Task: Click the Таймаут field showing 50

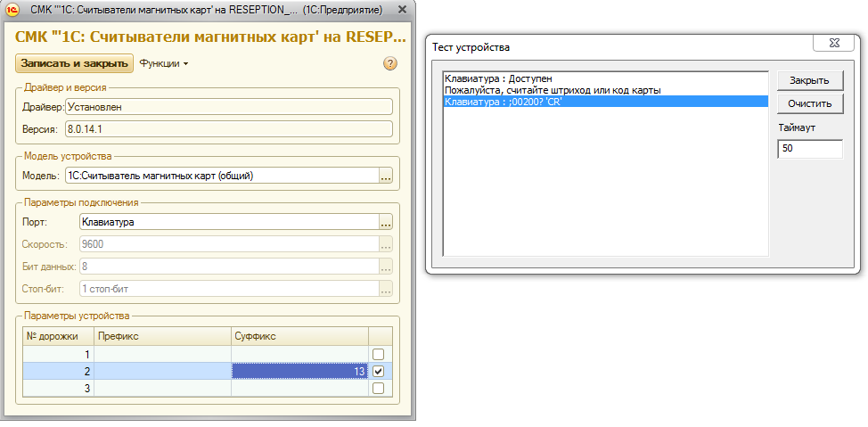Action: (x=810, y=149)
